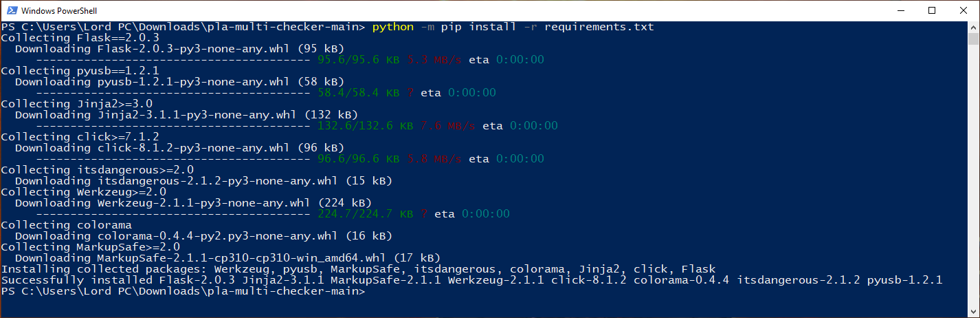This screenshot has height=318, width=980.
Task: Click the "Successfully installed" output line
Action: 471,280
